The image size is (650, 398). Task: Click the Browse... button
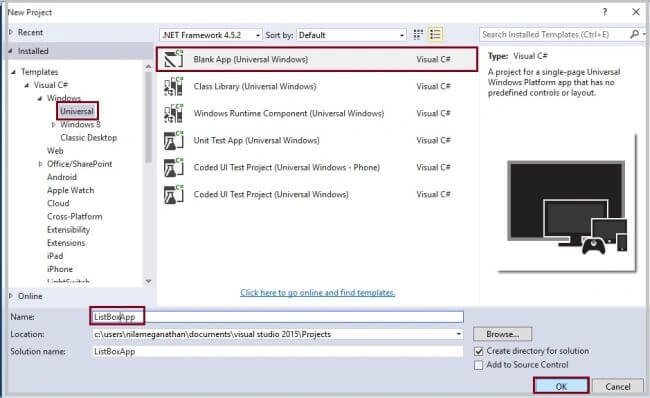point(502,334)
